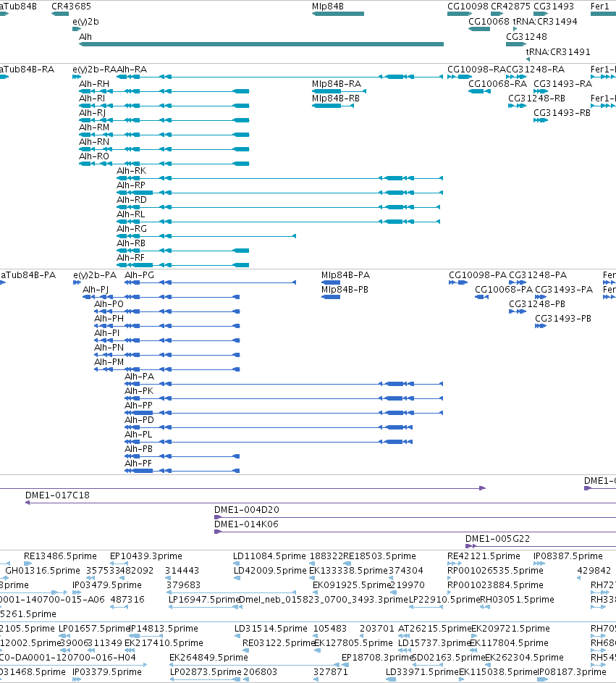Click the Alh-PG protein label
616x683 pixels.
pyautogui.click(x=139, y=275)
